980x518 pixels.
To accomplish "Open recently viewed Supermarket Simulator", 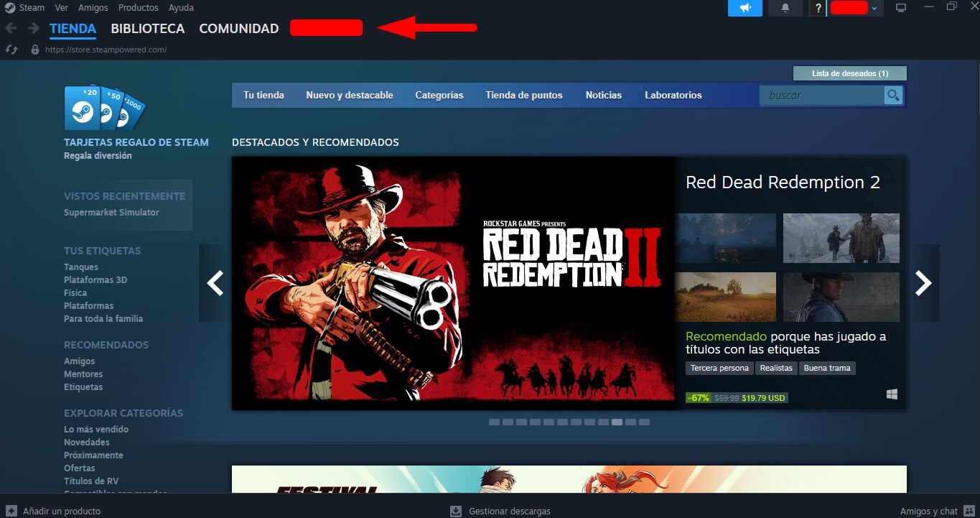I will [x=111, y=213].
